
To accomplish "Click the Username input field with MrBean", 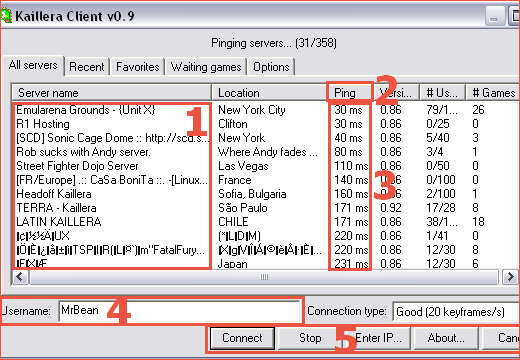I will (180, 311).
